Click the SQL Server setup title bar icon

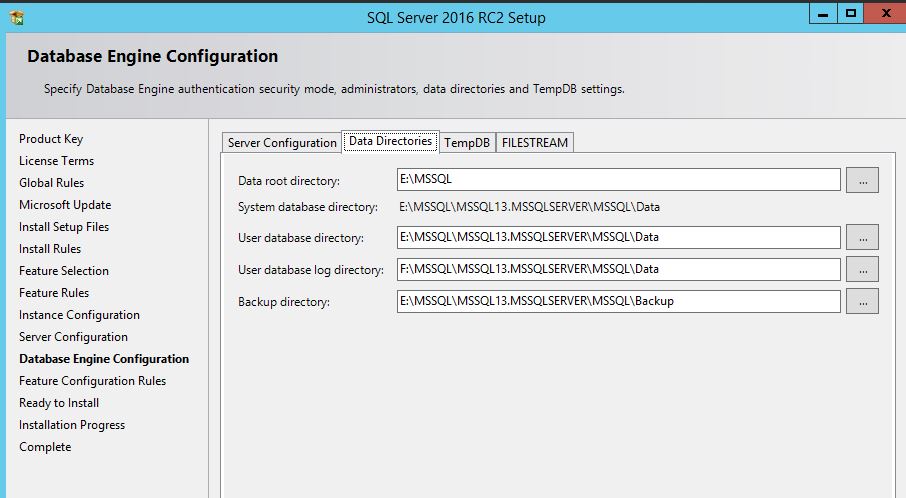[x=16, y=17]
